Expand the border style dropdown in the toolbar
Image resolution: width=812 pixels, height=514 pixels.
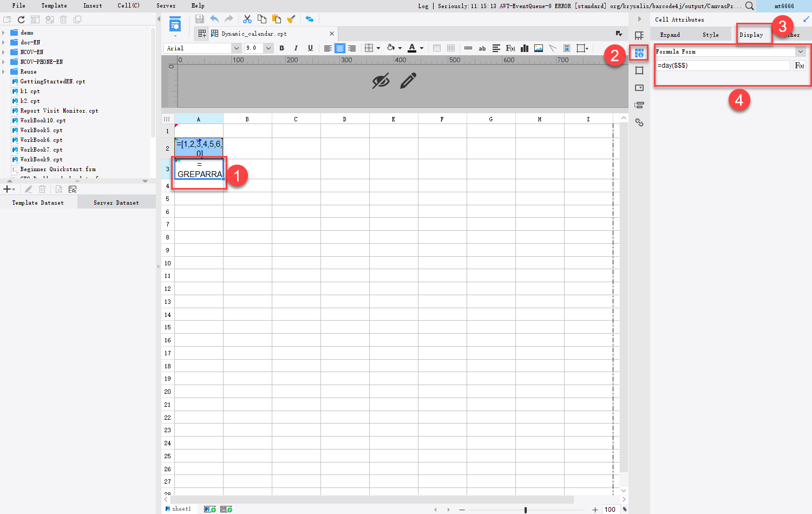(x=377, y=48)
